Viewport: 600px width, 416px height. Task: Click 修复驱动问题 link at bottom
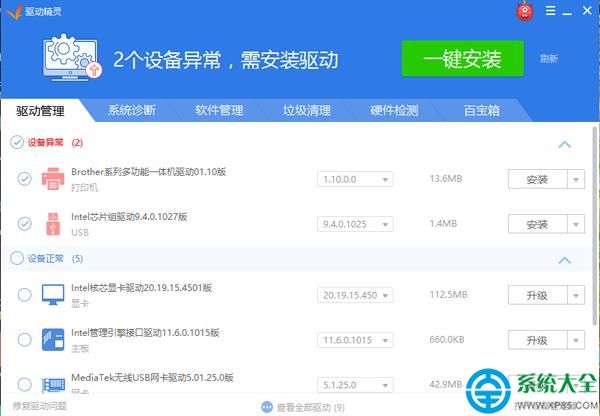point(40,406)
